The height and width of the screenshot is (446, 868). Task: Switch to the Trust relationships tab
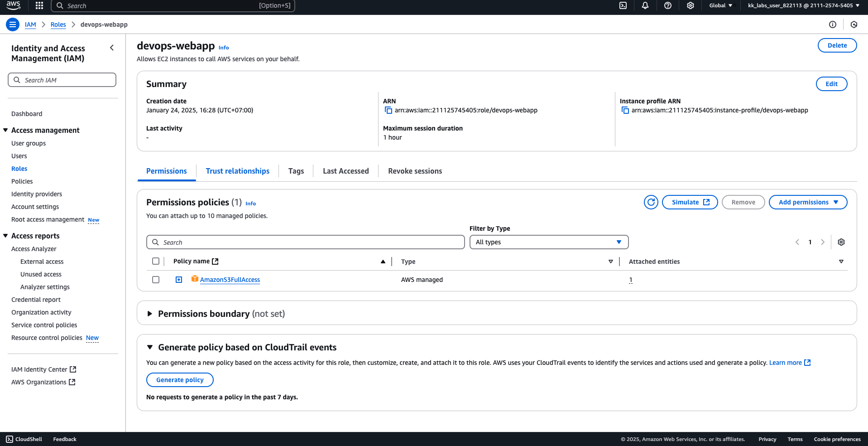click(237, 171)
